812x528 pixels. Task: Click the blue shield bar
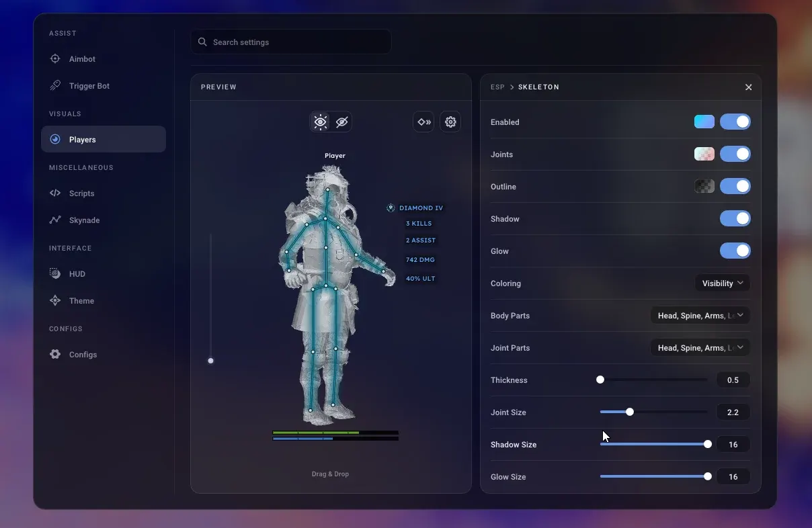(x=335, y=439)
